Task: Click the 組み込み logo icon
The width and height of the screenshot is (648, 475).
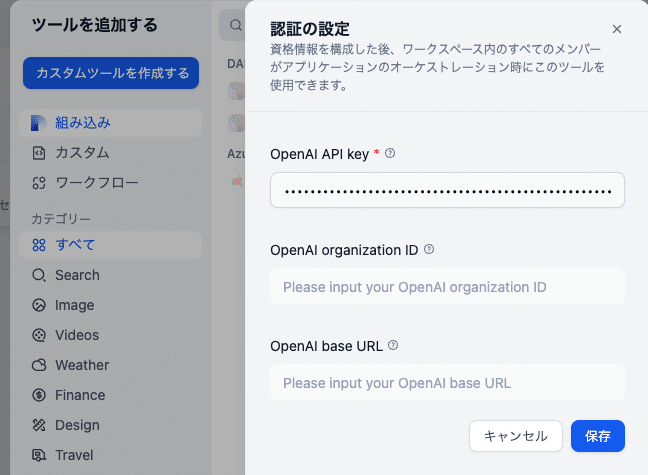Action: click(x=39, y=123)
